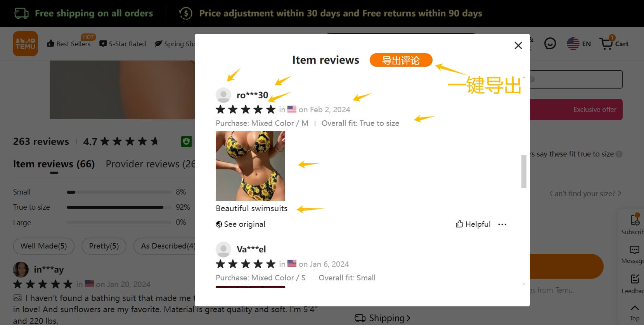Open the sunflower bikini review photo
This screenshot has height=325, width=644.
click(x=250, y=166)
